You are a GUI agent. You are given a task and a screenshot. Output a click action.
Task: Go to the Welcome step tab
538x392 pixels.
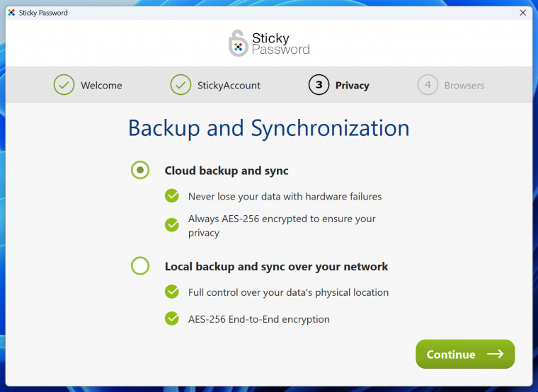101,86
